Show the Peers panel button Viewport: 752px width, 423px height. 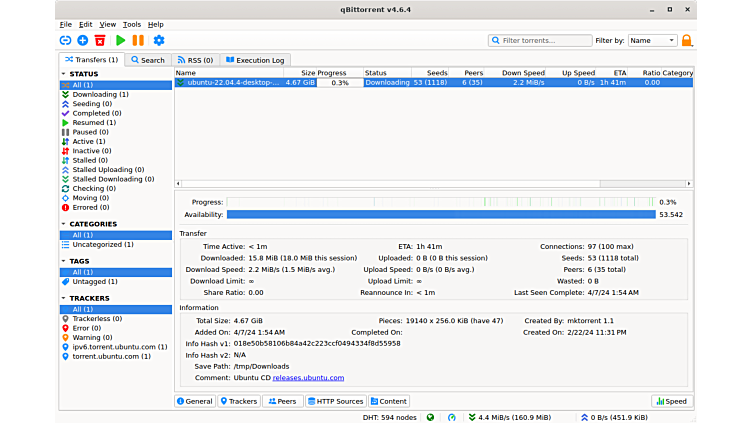tap(282, 401)
